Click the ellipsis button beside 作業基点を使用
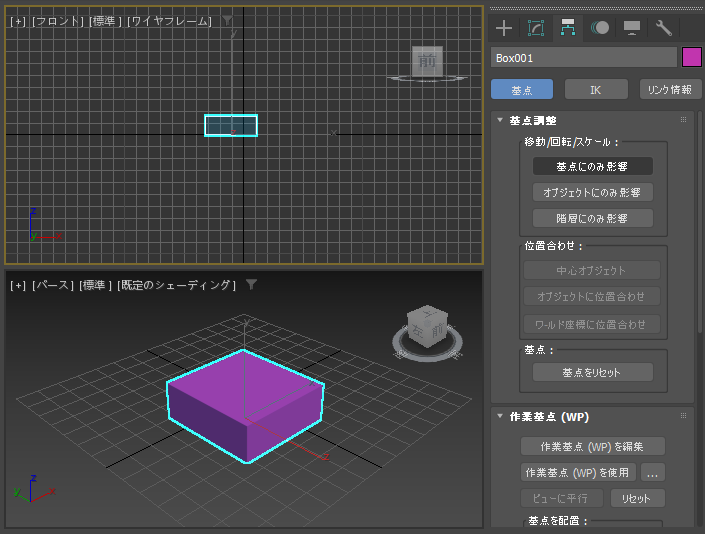This screenshot has height=534, width=705. coord(652,472)
